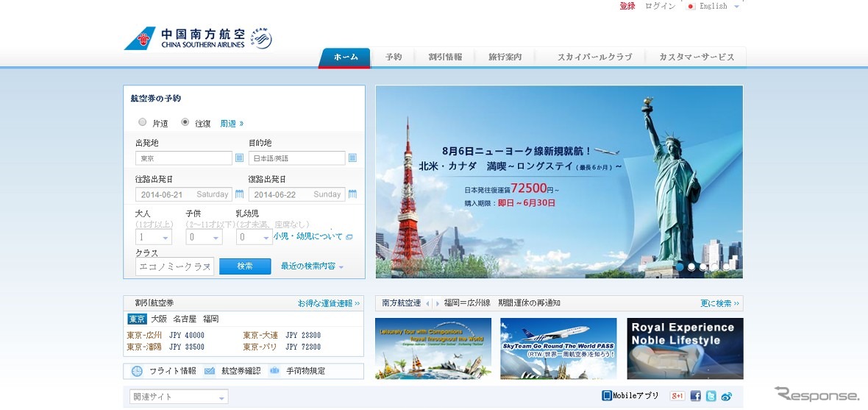Open the departure city list icon
The image size is (868, 410).
[x=239, y=158]
